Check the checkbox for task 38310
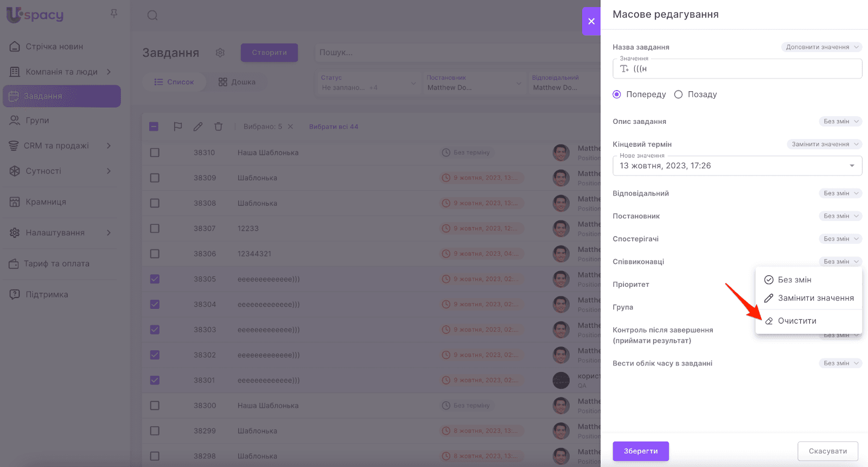Viewport: 868px width, 467px height. pyautogui.click(x=155, y=153)
